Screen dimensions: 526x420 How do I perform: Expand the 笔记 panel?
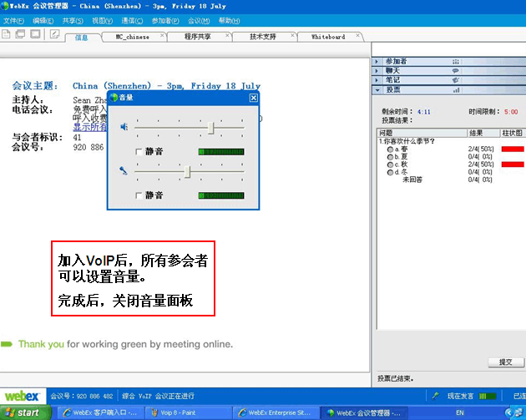coord(377,80)
